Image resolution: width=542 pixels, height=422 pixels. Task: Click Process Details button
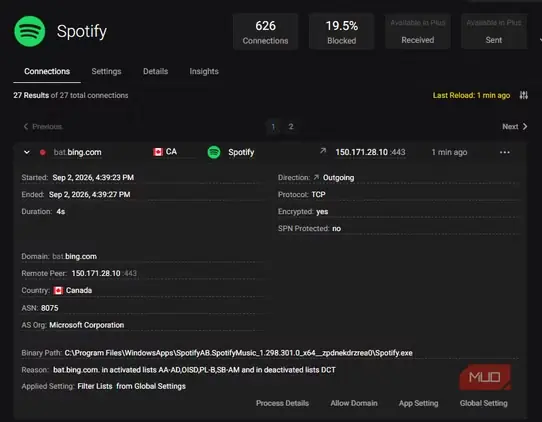click(282, 403)
